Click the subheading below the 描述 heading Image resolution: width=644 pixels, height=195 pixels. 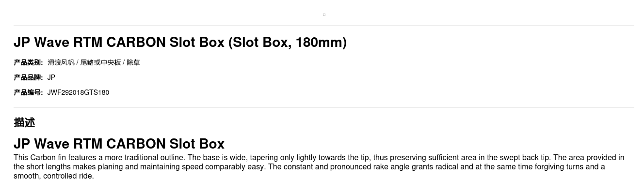119,144
